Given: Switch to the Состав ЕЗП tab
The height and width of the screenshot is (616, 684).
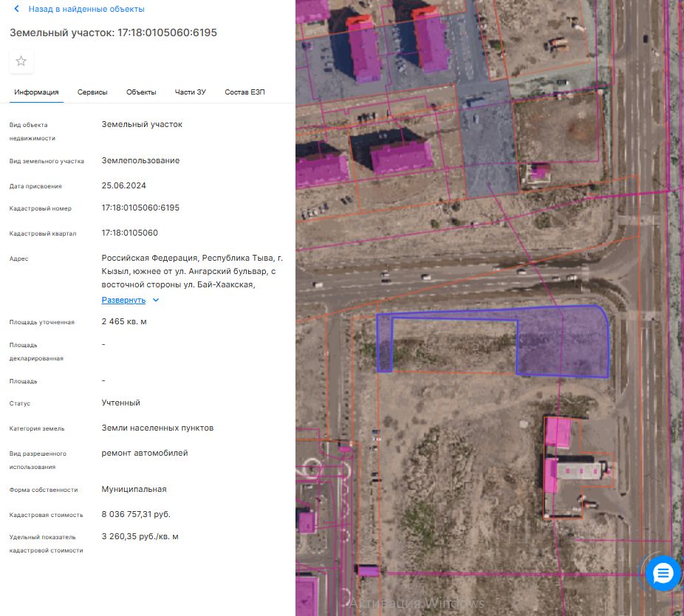Looking at the screenshot, I should pyautogui.click(x=244, y=92).
